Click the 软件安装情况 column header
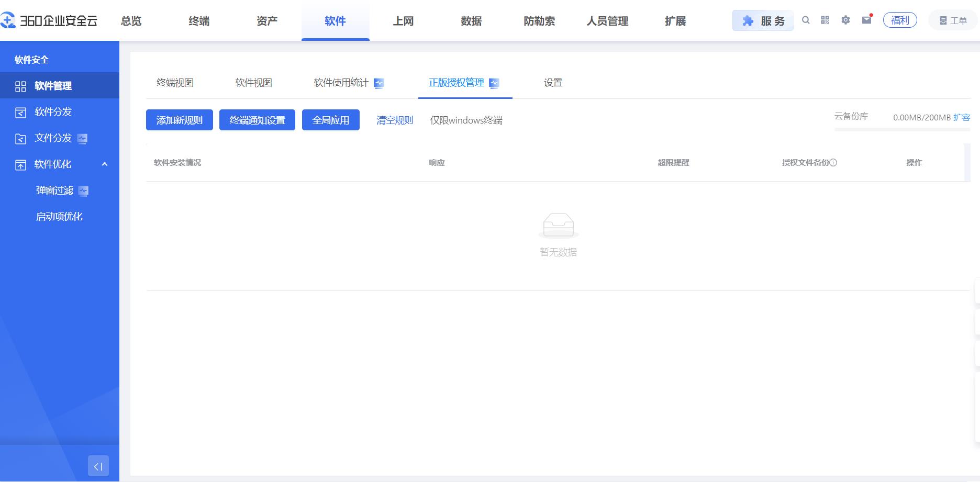980x482 pixels. 177,163
